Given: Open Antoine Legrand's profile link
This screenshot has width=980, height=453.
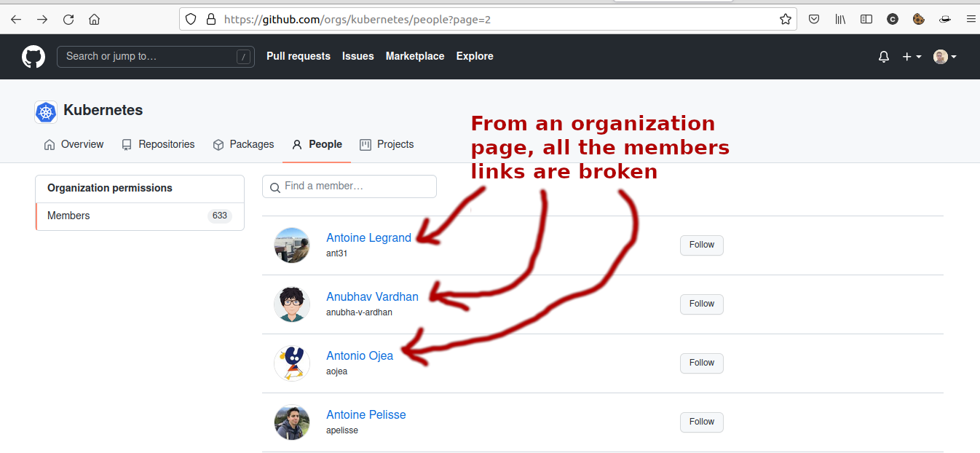Looking at the screenshot, I should [x=368, y=237].
